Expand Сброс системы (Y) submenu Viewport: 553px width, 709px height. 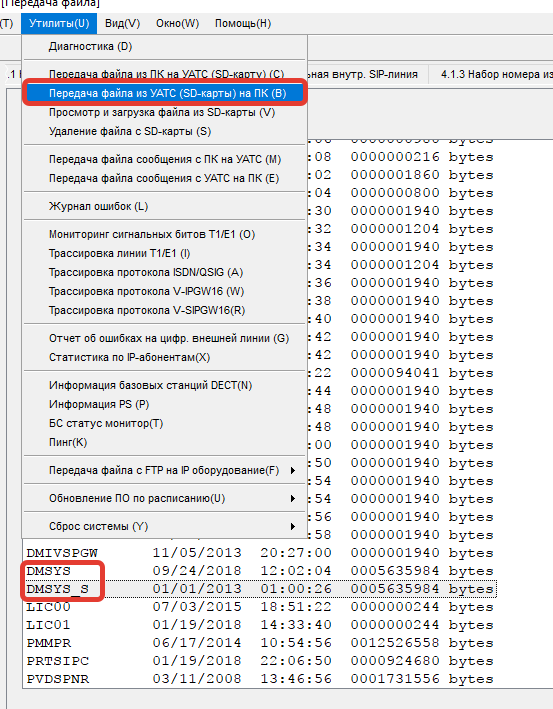pyautogui.click(x=165, y=527)
